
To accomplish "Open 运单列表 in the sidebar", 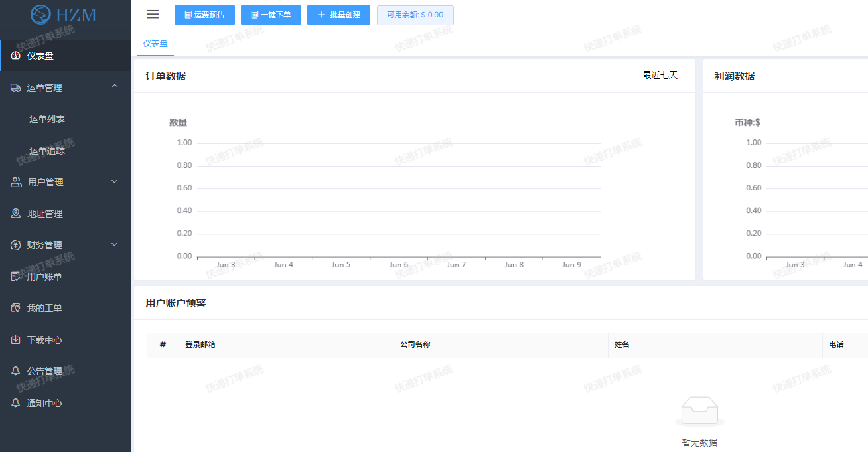I will click(47, 119).
